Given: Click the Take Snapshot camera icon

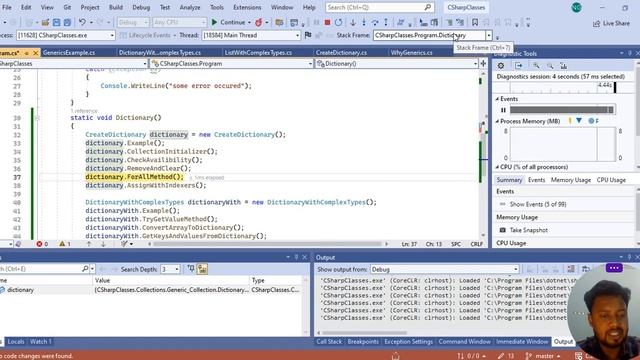Looking at the screenshot, I should coord(503,230).
